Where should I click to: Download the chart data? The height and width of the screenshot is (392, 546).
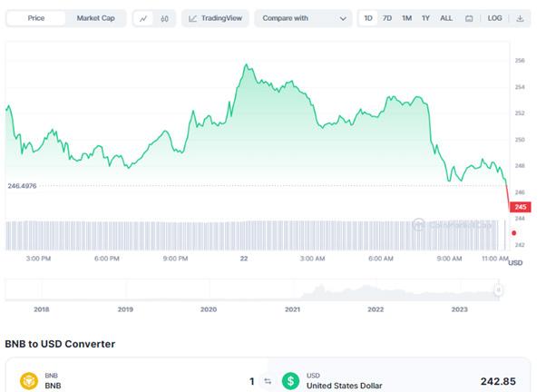click(x=520, y=18)
